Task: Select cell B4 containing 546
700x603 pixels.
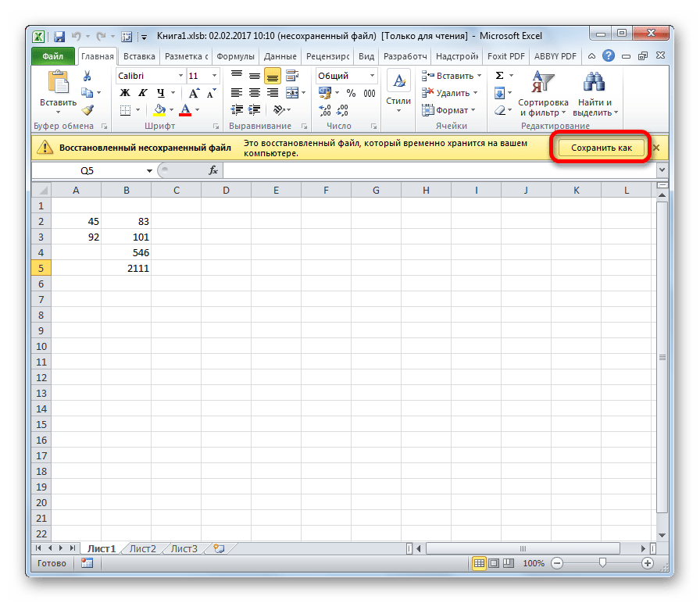Action: coord(126,252)
